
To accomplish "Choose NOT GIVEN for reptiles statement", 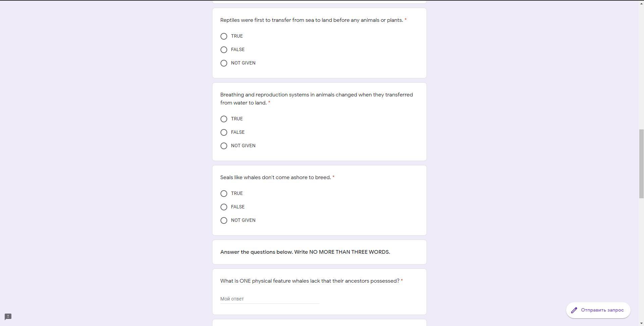I will pos(224,63).
